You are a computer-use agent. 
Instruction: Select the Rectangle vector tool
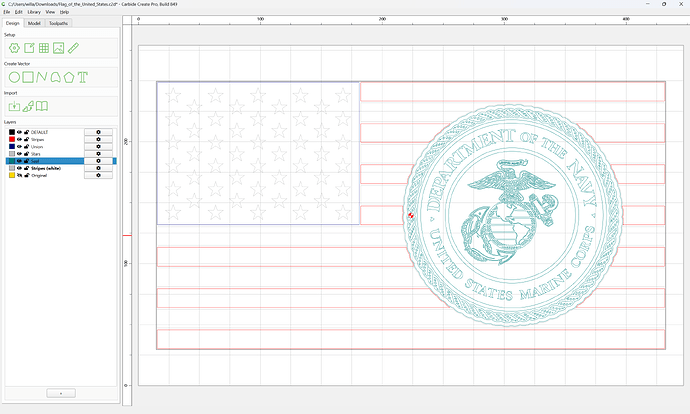pos(28,77)
